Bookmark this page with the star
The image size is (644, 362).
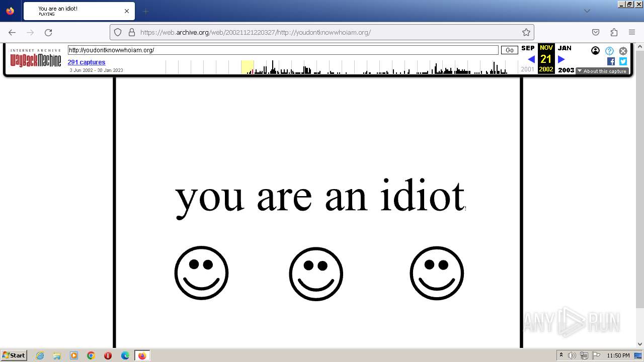526,32
